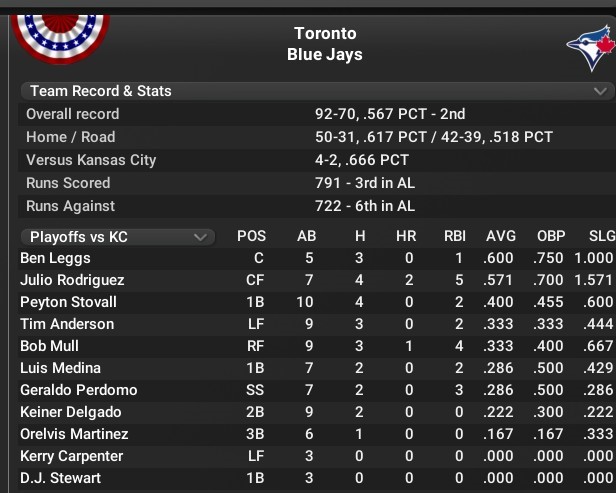Open the Playoffs vs KC dropdown
The image size is (616, 493).
(117, 237)
